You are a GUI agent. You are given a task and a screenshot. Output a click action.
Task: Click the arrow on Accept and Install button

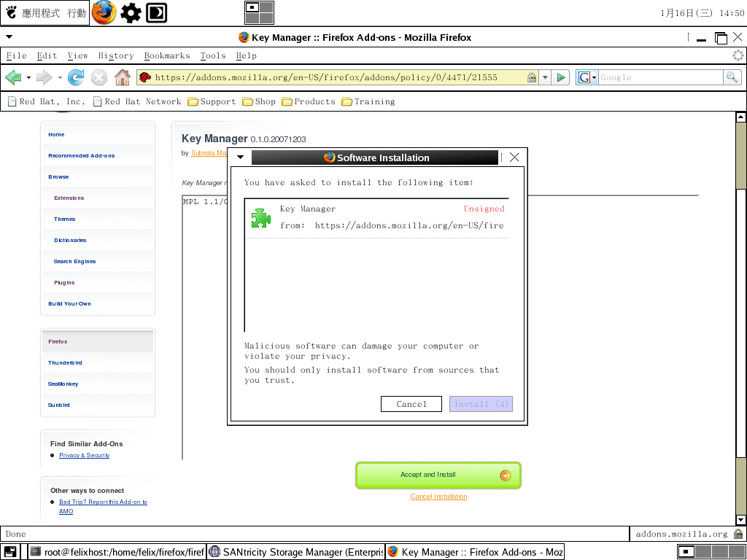tap(505, 475)
